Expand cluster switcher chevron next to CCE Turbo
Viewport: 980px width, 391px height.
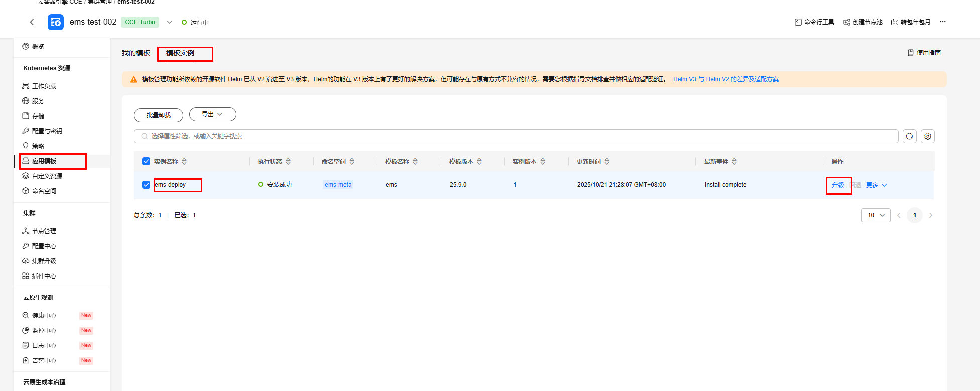[x=170, y=22]
